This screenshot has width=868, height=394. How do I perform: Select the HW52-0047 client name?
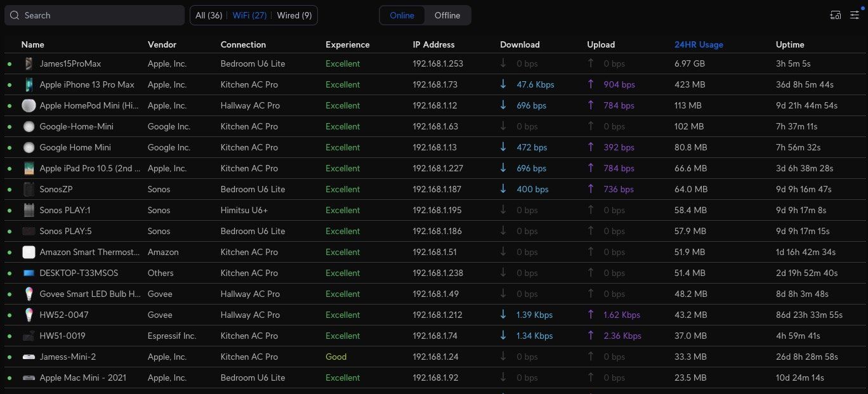(64, 315)
